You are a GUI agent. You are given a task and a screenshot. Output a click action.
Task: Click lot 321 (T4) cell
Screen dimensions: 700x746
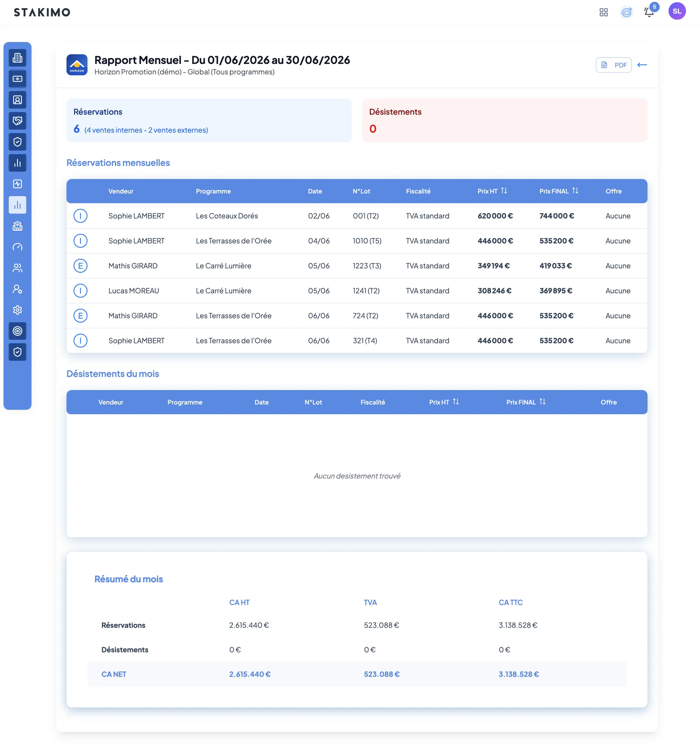365,341
